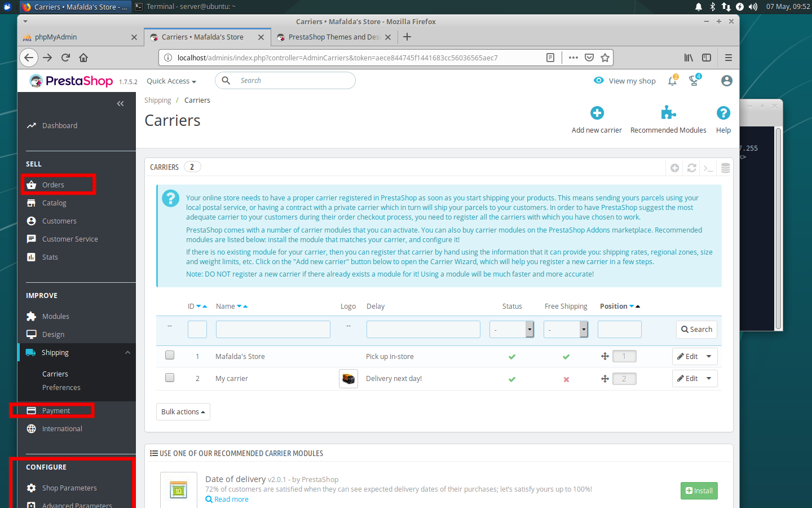
Task: Click Read more link for Date of delivery
Action: click(x=227, y=500)
